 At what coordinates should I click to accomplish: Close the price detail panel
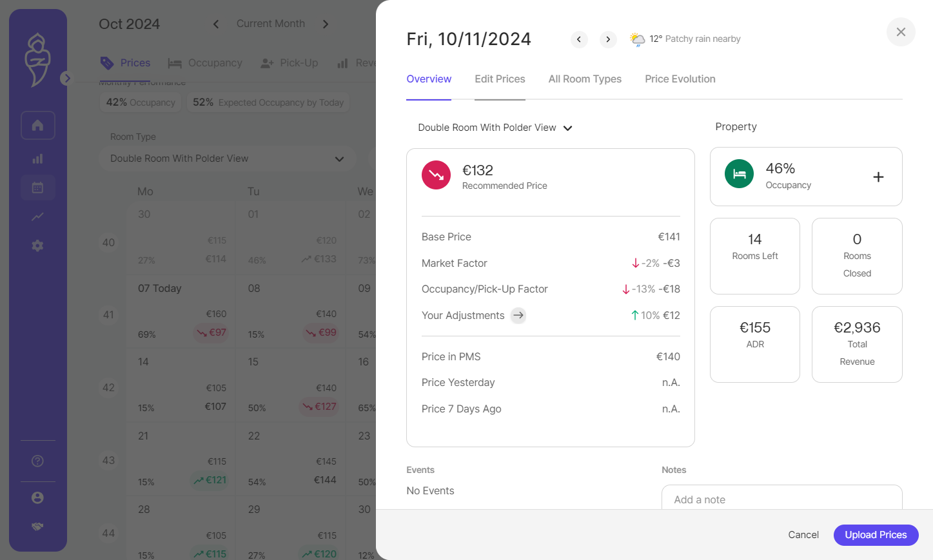[x=901, y=32]
